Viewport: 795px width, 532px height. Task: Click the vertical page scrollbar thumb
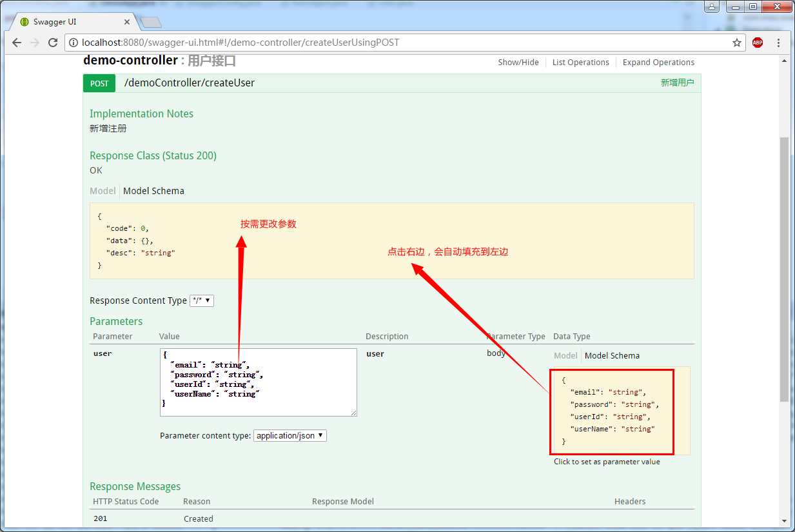[x=785, y=269]
